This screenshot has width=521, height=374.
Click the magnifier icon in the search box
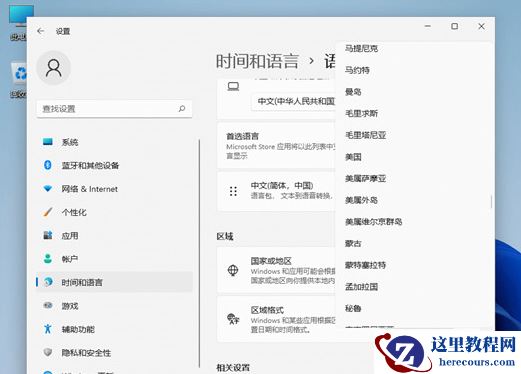click(x=182, y=108)
